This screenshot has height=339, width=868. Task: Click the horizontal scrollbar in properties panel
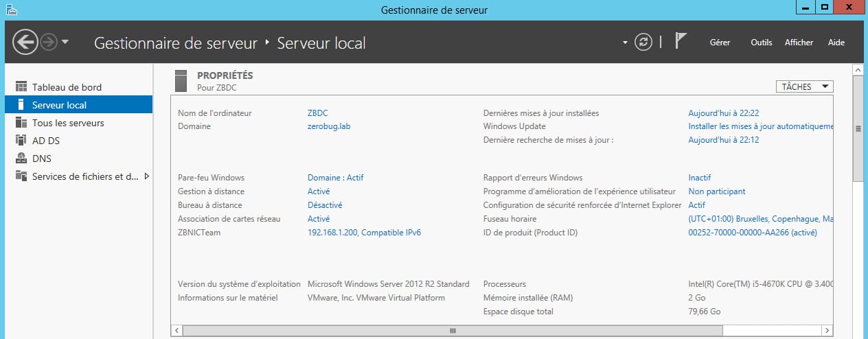point(452,331)
